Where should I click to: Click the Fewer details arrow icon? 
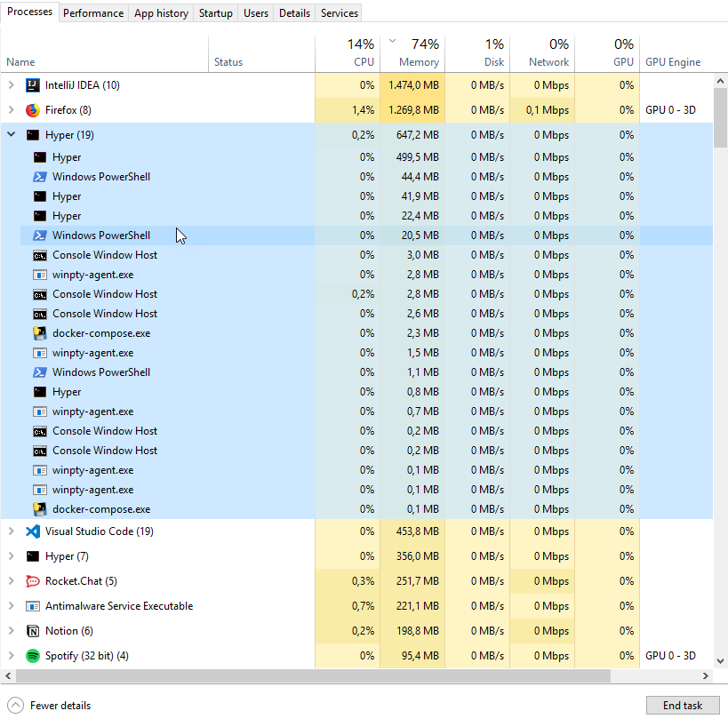point(15,706)
